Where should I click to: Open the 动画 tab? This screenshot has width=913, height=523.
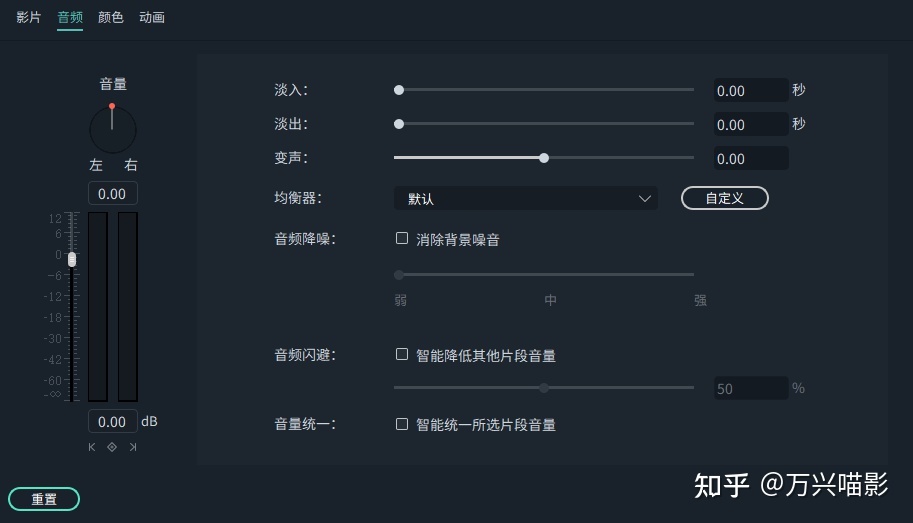point(152,17)
